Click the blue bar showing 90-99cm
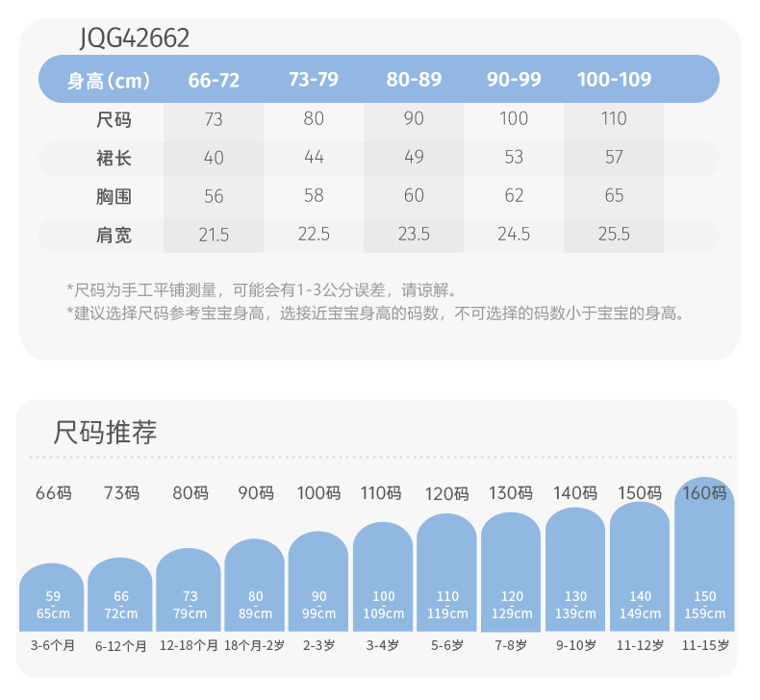This screenshot has height=700, width=760. (x=318, y=582)
